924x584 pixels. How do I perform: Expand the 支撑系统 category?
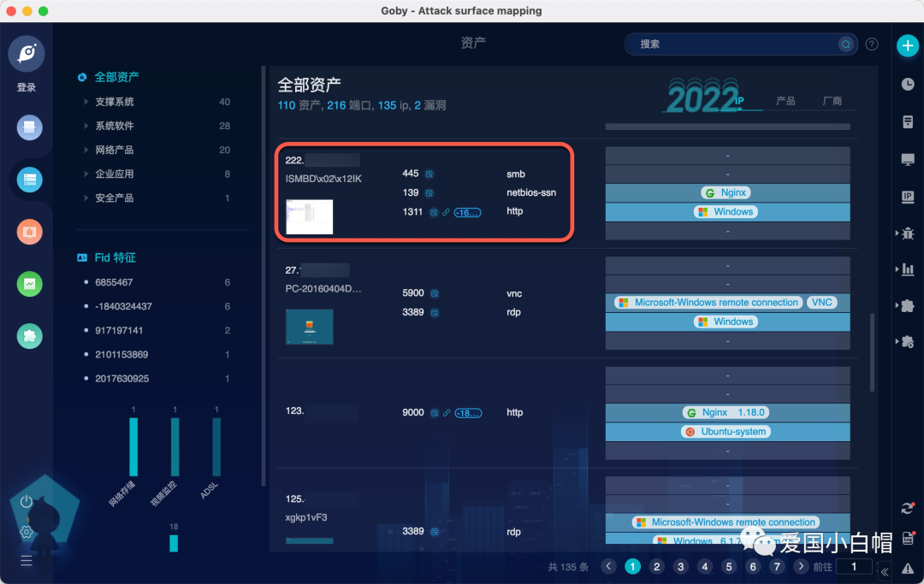click(x=86, y=102)
